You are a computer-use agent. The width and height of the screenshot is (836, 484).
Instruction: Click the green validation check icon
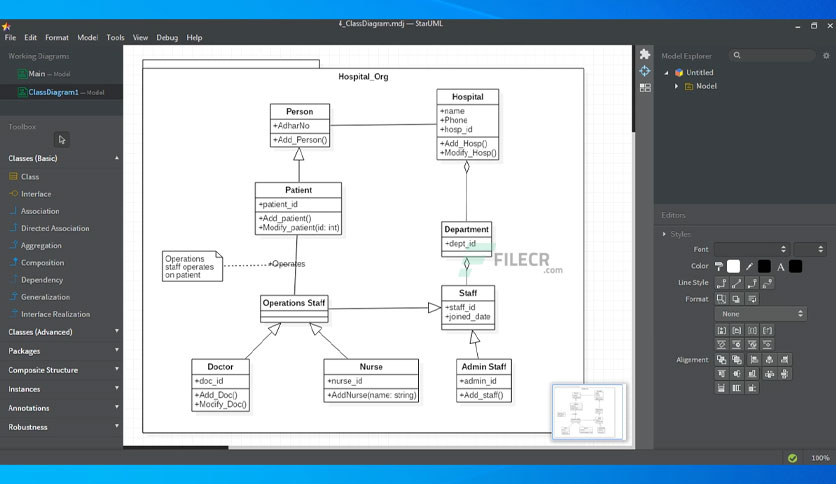pos(792,458)
